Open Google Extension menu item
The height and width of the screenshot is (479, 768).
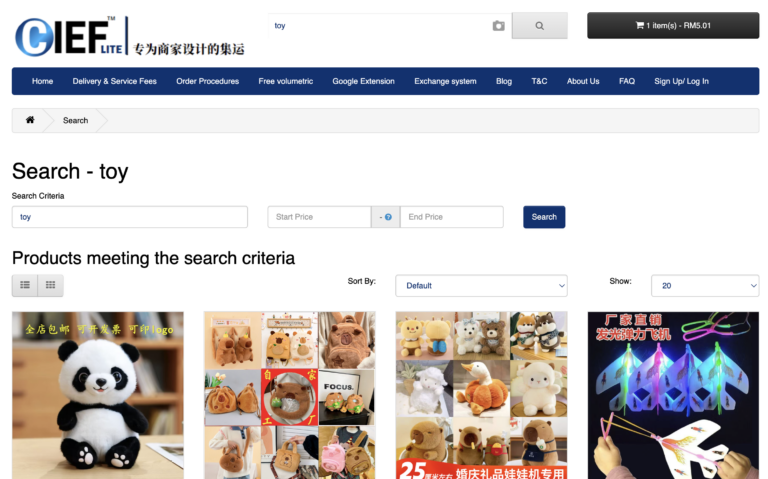(x=363, y=81)
